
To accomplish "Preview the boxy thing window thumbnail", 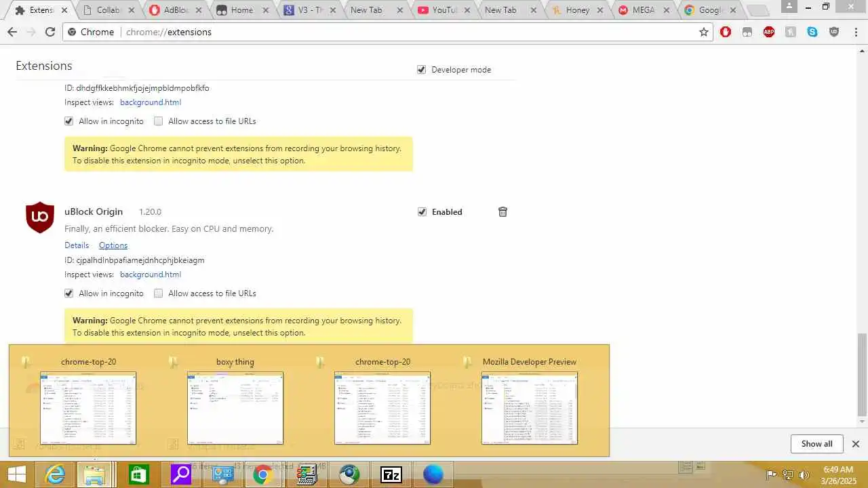I will 235,408.
